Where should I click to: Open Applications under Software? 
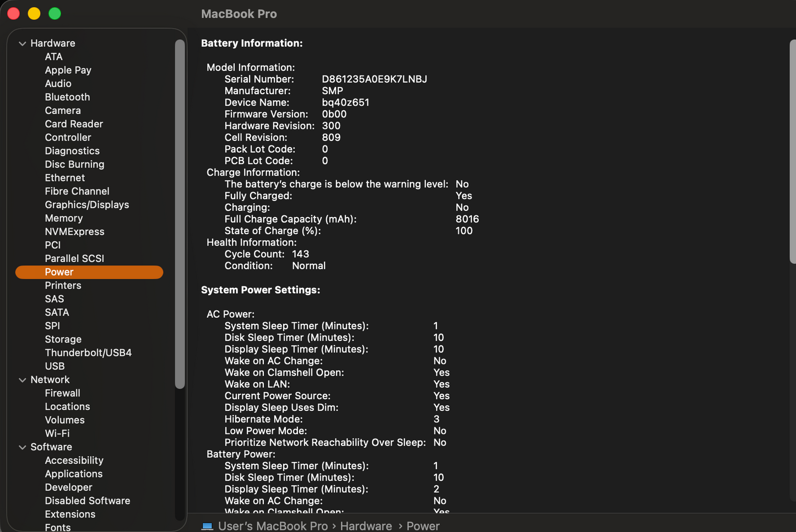pyautogui.click(x=73, y=474)
